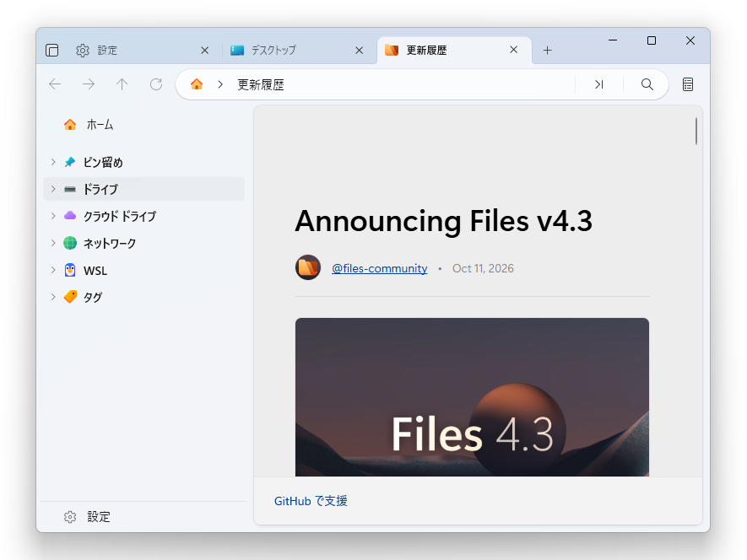Expand the クラウド ドライブ section
The image size is (747, 560).
point(53,216)
